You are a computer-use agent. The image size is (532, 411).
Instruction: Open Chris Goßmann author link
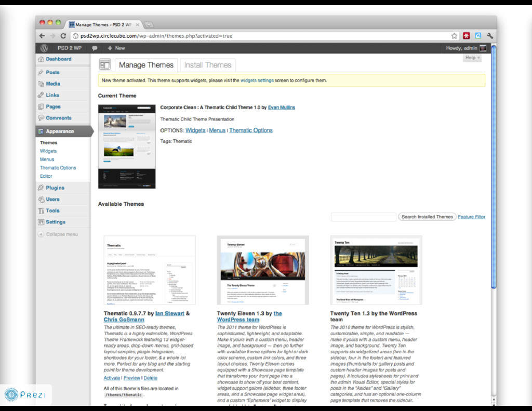click(124, 320)
